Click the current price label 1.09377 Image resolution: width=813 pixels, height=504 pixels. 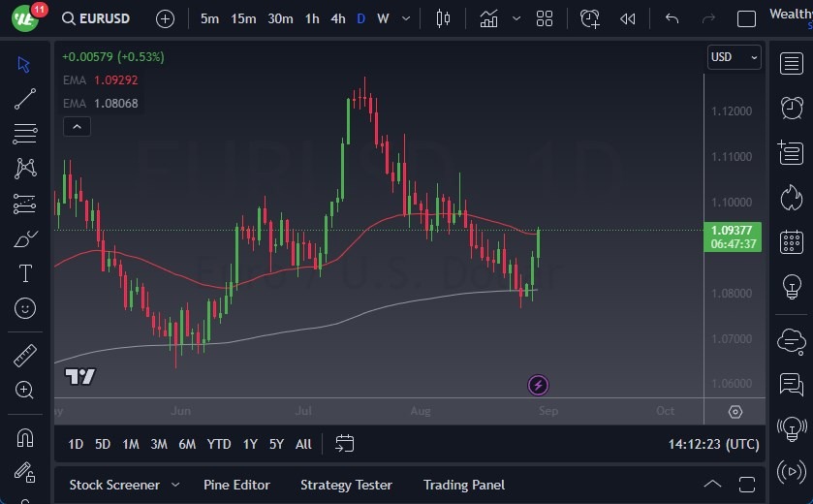click(732, 231)
